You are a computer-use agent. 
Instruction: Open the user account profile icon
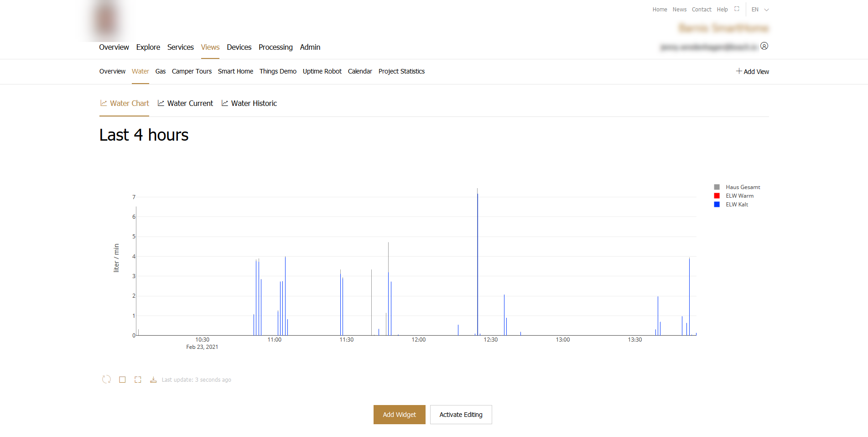(x=764, y=46)
